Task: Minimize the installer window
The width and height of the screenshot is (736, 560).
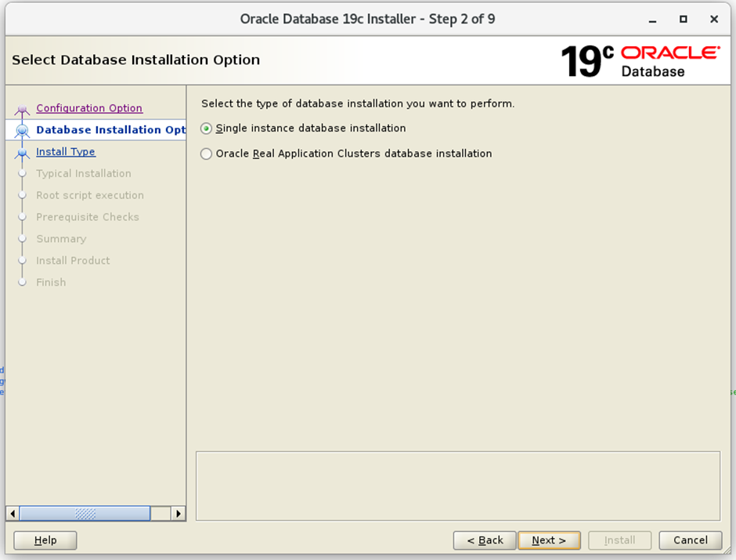Action: (652, 20)
